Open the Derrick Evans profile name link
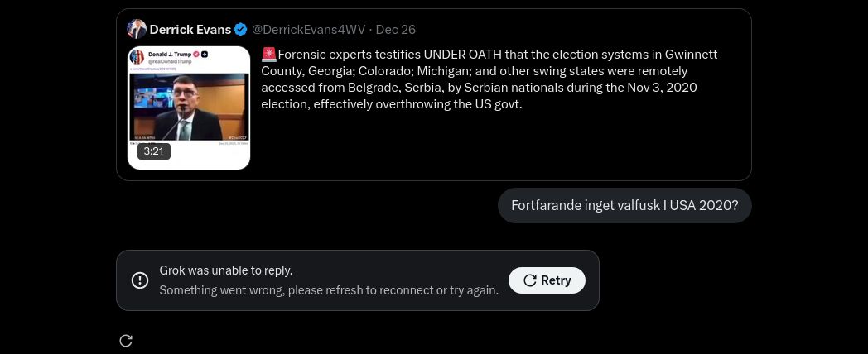The height and width of the screenshot is (354, 868). pyautogui.click(x=190, y=30)
